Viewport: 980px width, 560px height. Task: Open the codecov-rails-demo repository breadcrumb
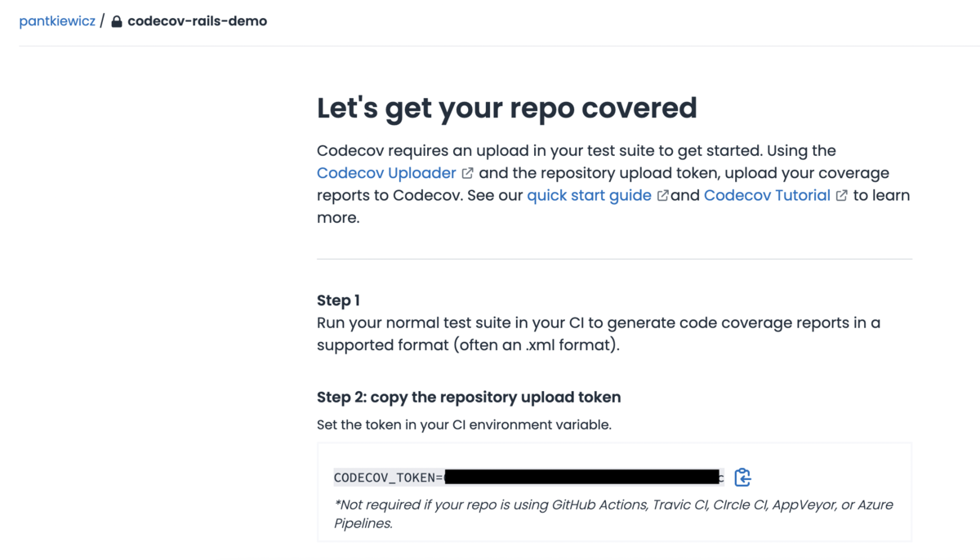[x=197, y=20]
